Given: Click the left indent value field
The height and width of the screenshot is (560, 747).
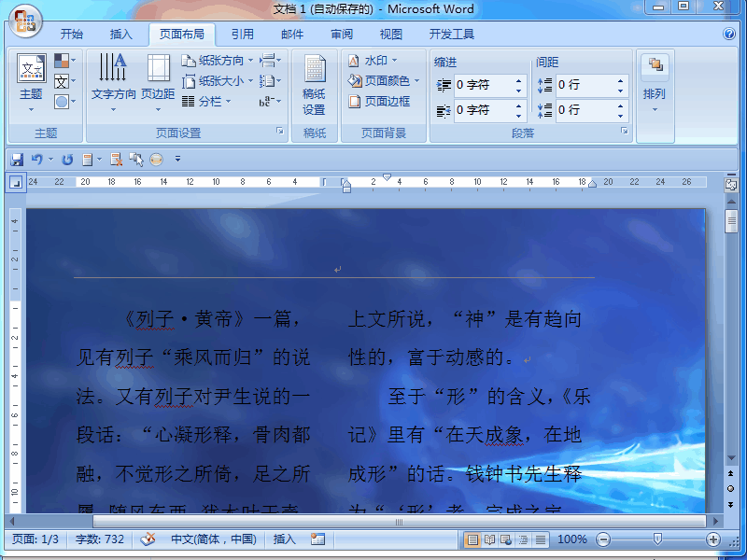Looking at the screenshot, I should point(484,85).
